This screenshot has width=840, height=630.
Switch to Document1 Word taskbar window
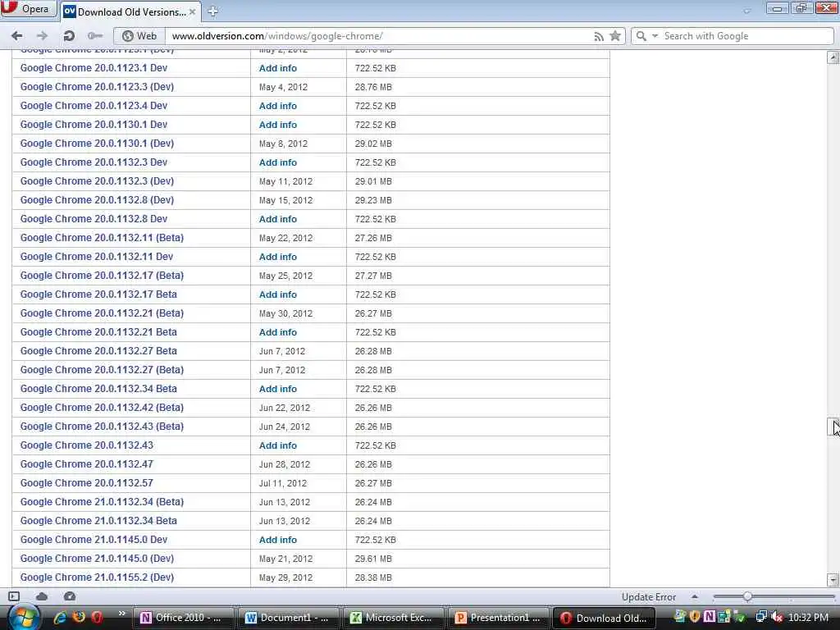point(288,618)
